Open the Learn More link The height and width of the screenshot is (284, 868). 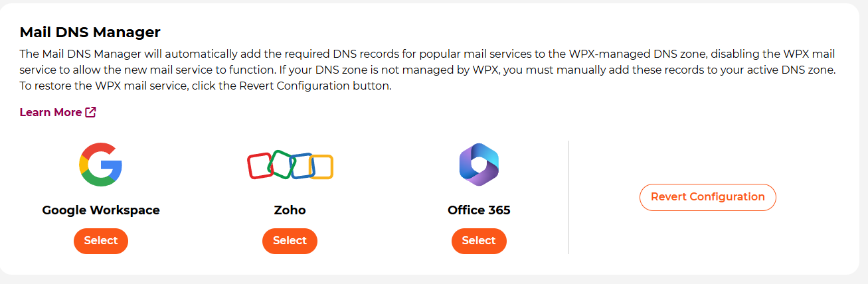click(58, 112)
